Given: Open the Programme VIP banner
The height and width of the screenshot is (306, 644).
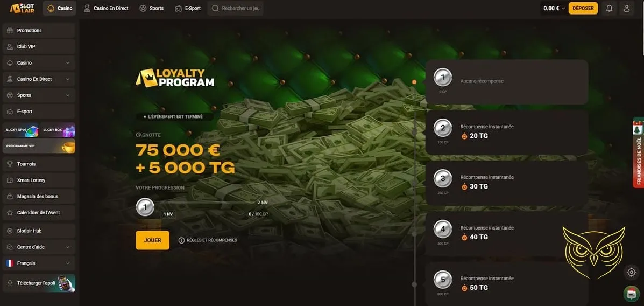Looking at the screenshot, I should pos(39,146).
